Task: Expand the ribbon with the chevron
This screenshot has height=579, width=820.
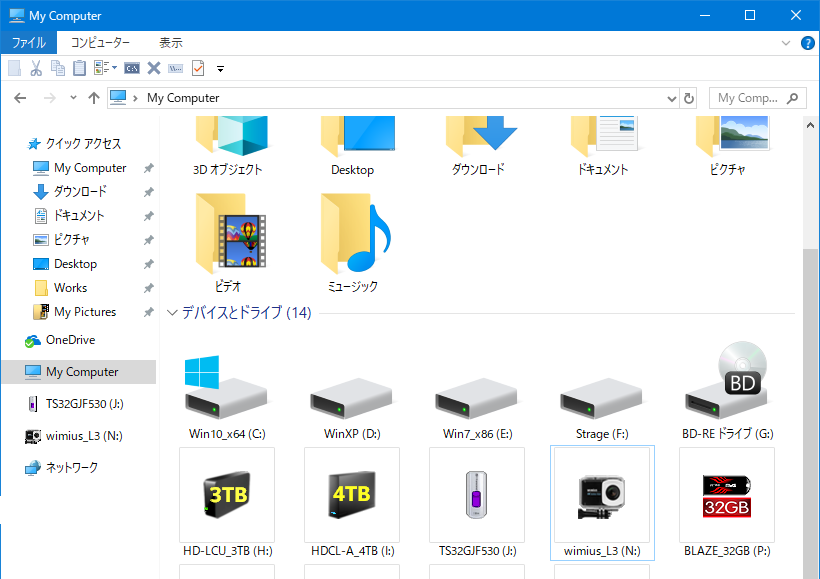Action: tap(785, 43)
